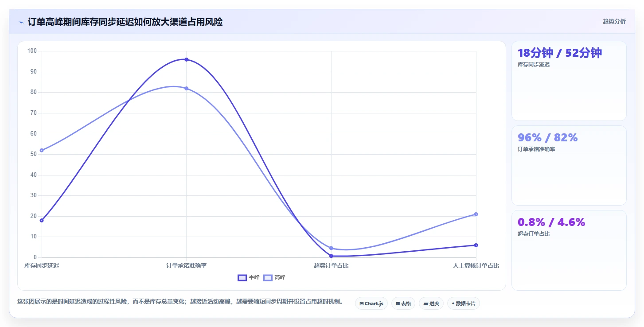Click the 人工复核订单占比 x-axis label
The image size is (644, 327).
point(476,265)
